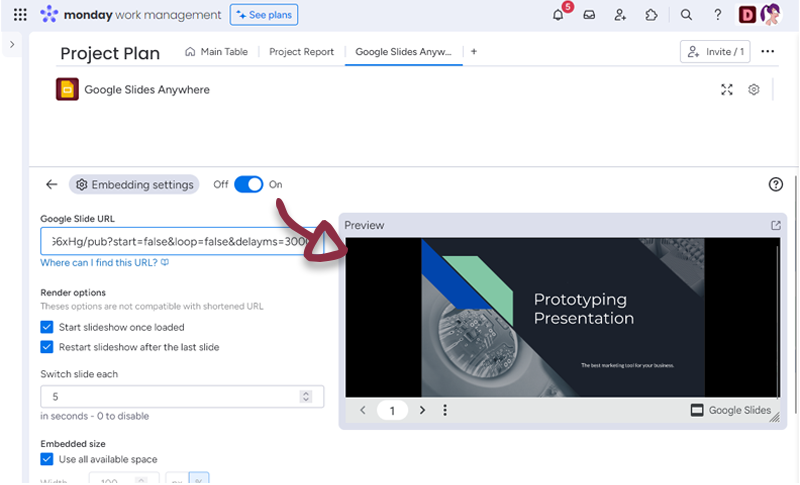Uncheck Start slideshow once loaded
Image resolution: width=800 pixels, height=485 pixels.
47,327
